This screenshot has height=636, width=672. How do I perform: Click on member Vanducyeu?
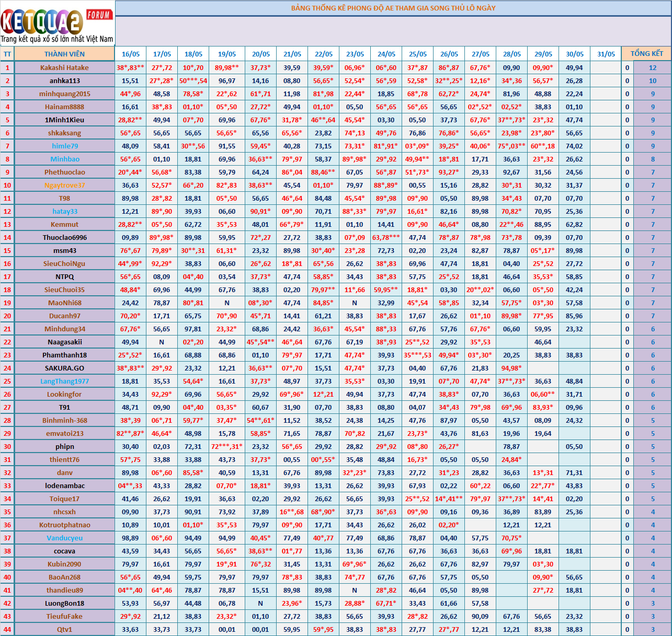[x=64, y=538]
